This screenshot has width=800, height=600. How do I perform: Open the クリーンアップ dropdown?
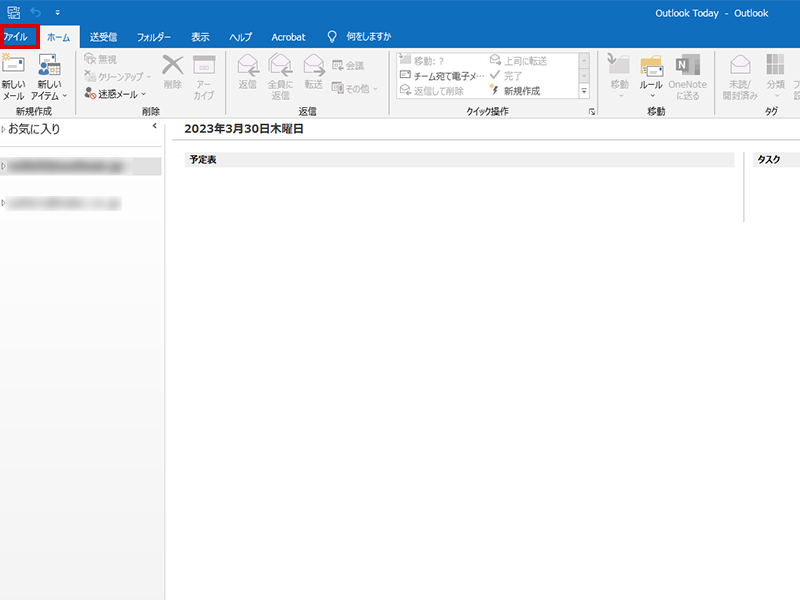point(118,77)
